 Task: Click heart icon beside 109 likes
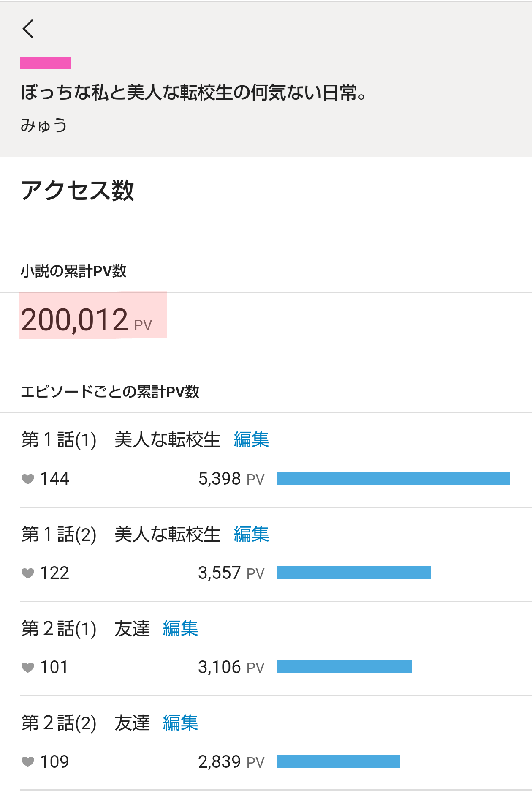pyautogui.click(x=28, y=761)
